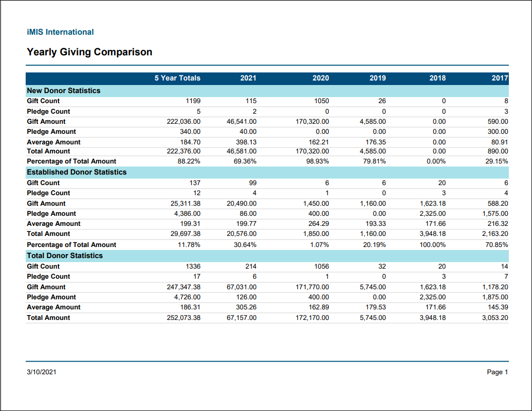Click the 80.91 average amount value

[500, 142]
